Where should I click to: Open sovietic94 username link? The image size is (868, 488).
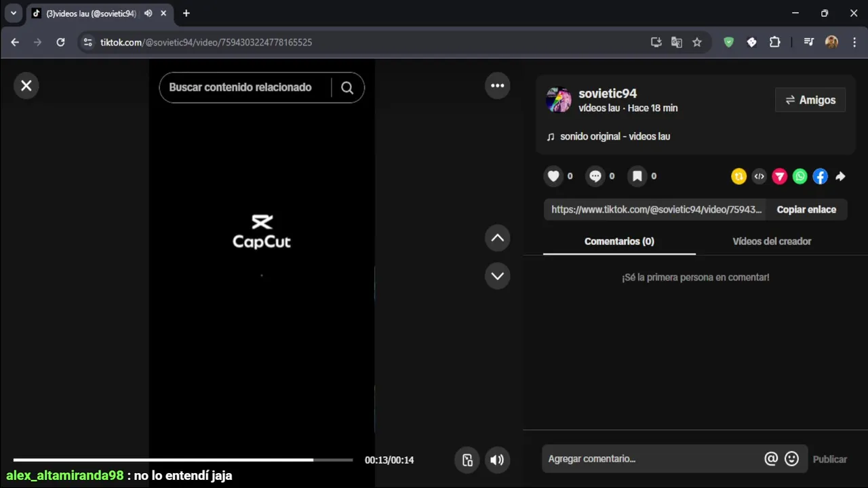(x=608, y=94)
